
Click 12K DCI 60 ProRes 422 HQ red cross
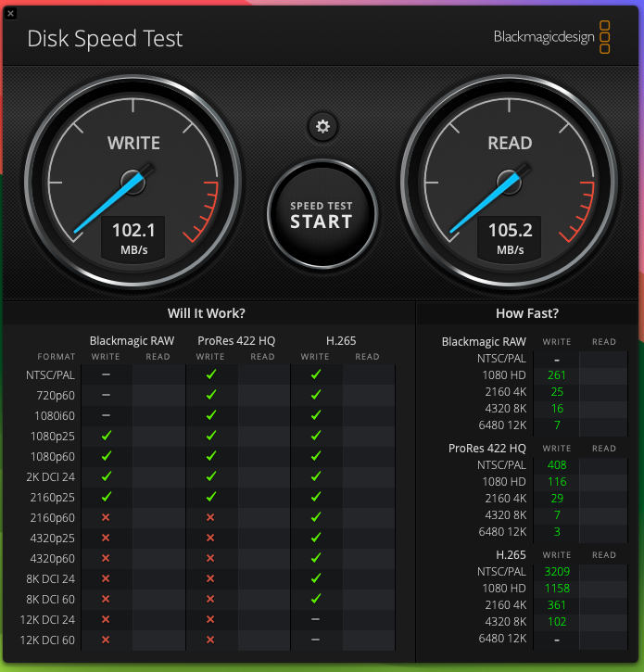tap(210, 640)
